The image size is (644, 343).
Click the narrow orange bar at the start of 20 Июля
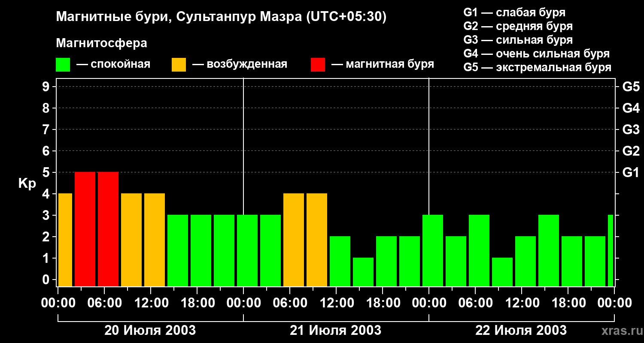click(65, 240)
